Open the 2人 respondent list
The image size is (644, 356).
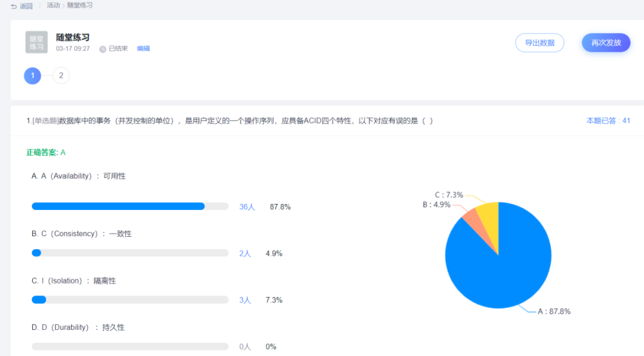pyautogui.click(x=245, y=253)
